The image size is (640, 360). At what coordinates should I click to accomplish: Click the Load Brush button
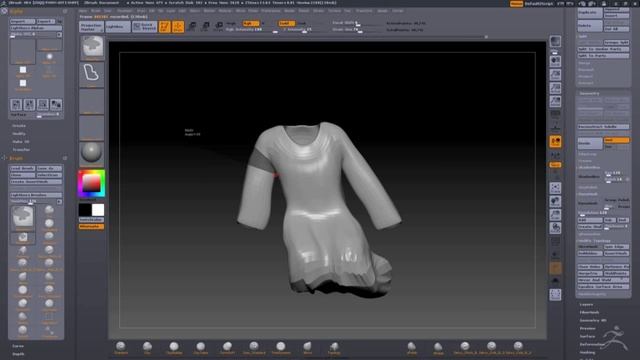pyautogui.click(x=22, y=168)
